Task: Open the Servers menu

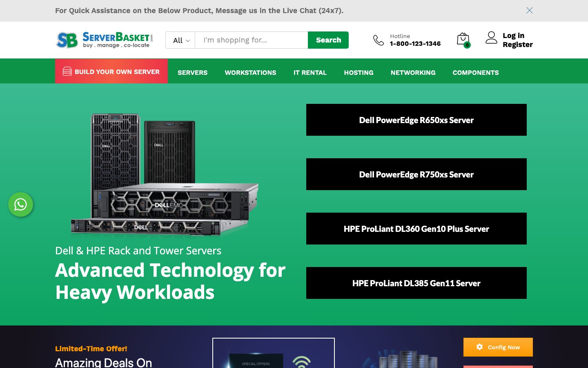Action: pyautogui.click(x=193, y=72)
